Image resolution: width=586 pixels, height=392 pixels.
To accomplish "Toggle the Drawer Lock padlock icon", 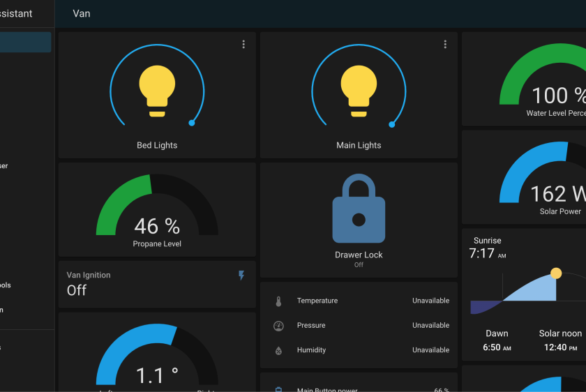I will [359, 208].
